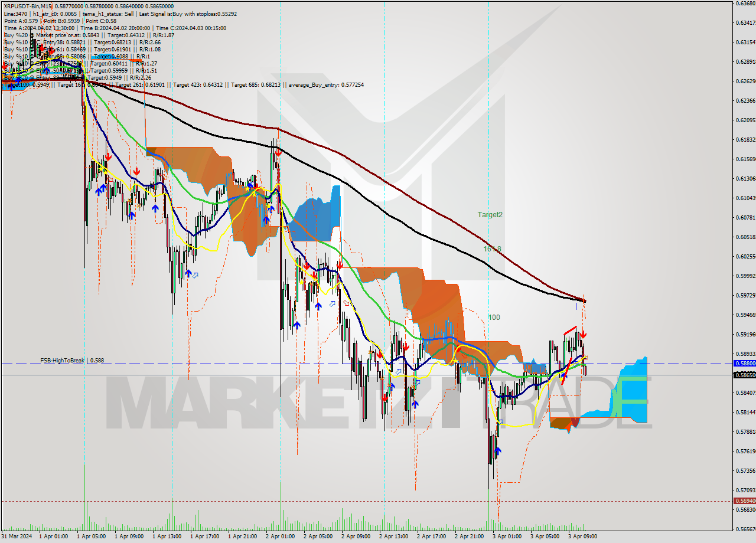Select the '3 Apr 09:00' time label
Viewport: 756px width, 543px height.
[582, 537]
